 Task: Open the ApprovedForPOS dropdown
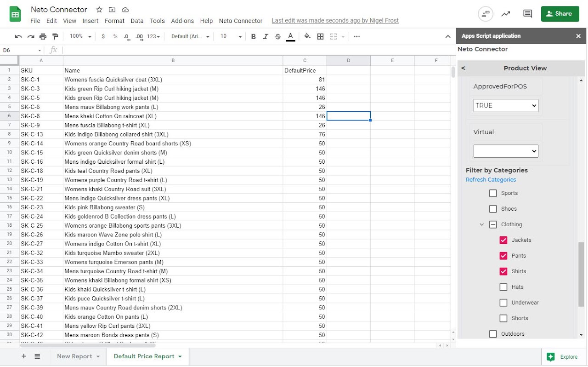pyautogui.click(x=505, y=105)
